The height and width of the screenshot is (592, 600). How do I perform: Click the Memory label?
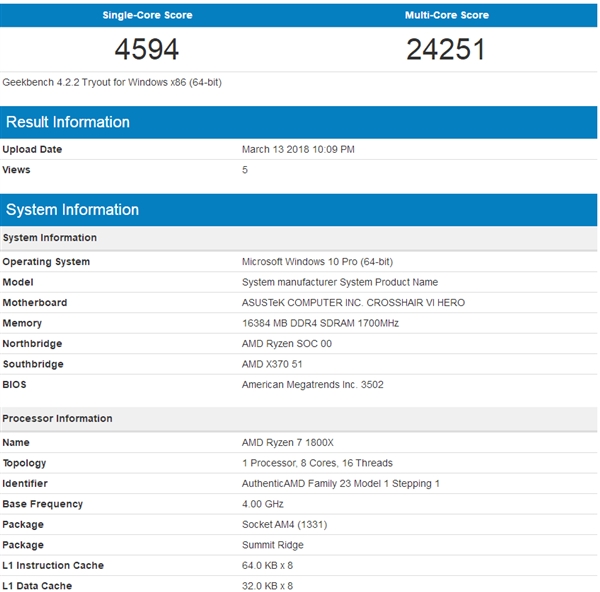click(22, 323)
